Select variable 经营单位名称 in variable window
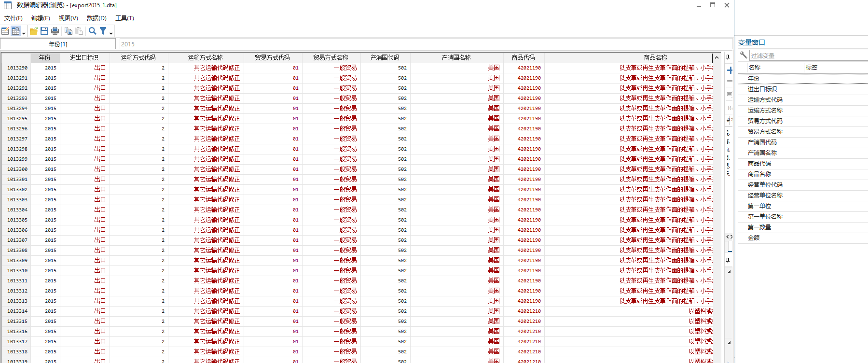Image resolution: width=868 pixels, height=363 pixels. click(x=803, y=195)
